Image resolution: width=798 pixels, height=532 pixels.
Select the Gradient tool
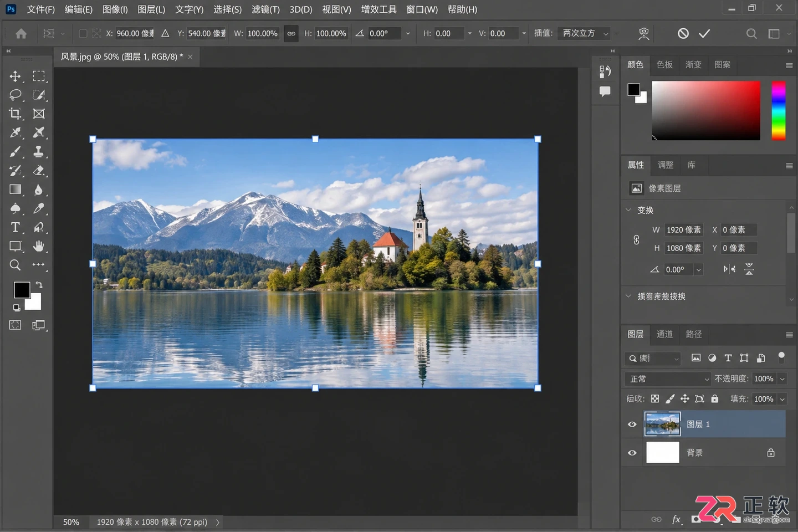point(16,189)
